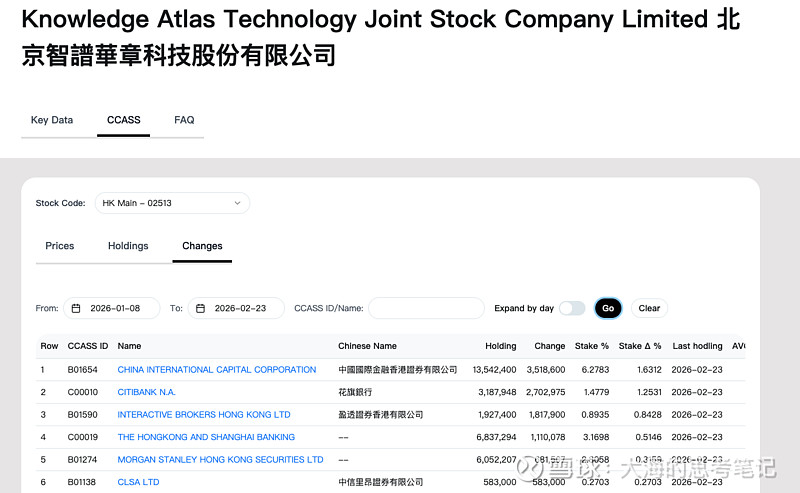This screenshot has height=493, width=800.
Task: Click the Clear button
Action: point(649,308)
